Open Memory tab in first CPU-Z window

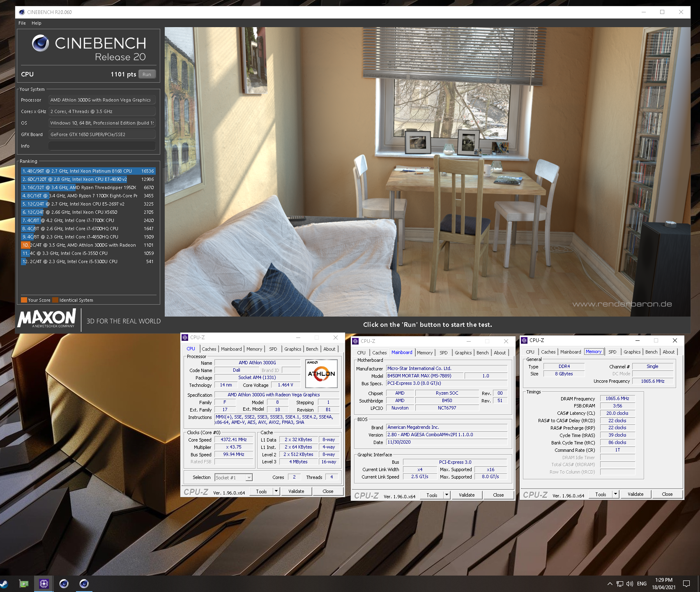[254, 349]
